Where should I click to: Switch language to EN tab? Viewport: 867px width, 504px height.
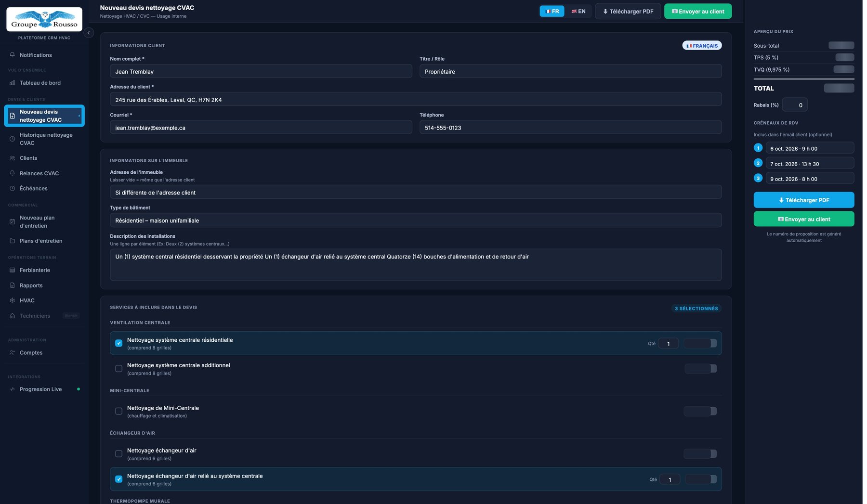click(578, 11)
